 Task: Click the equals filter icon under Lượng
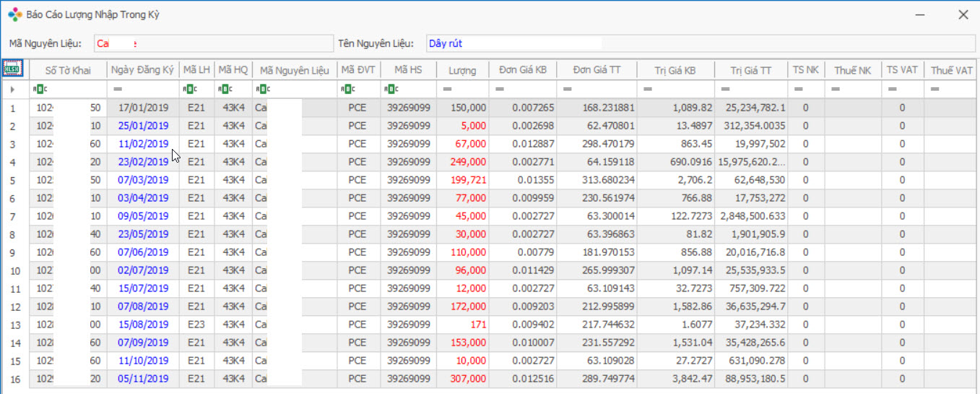447,89
